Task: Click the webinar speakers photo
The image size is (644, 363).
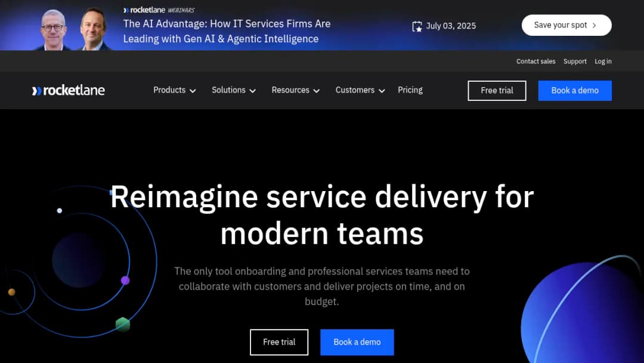Action: click(75, 29)
